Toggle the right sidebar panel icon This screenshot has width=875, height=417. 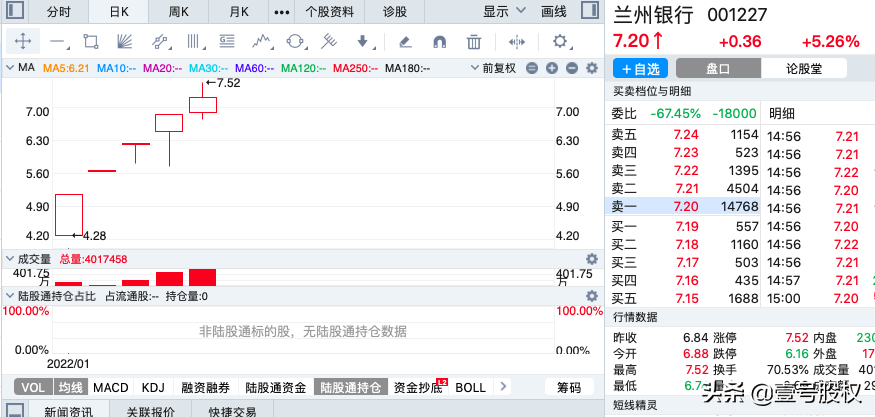coord(590,11)
